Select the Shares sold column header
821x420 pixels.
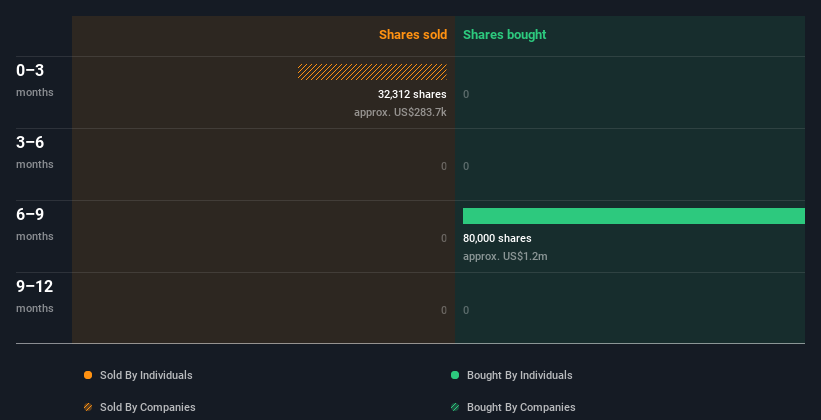pos(412,35)
